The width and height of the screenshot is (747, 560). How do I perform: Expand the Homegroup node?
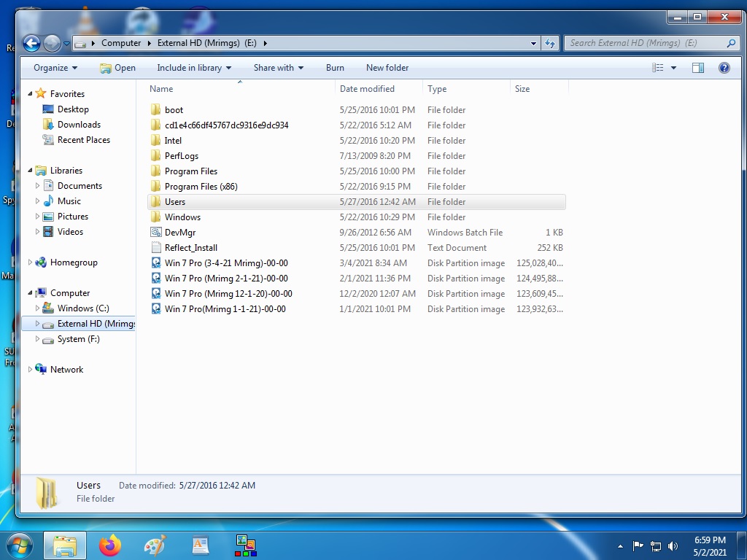[x=30, y=262]
